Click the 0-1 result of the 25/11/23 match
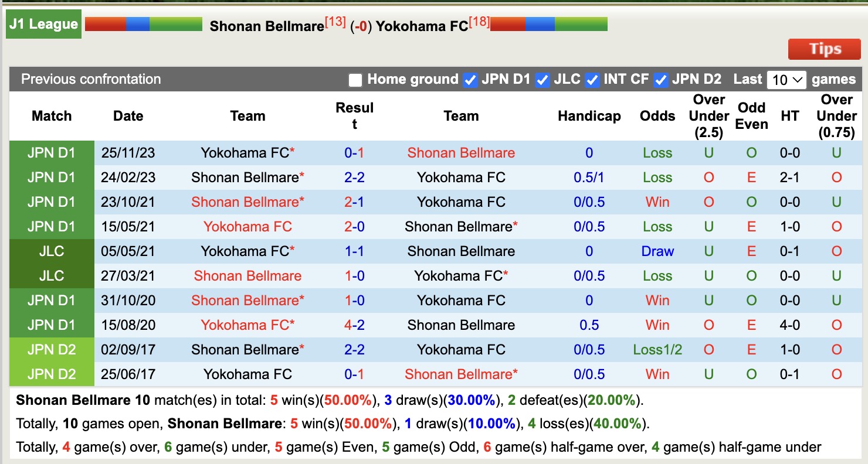Image resolution: width=868 pixels, height=464 pixels. tap(354, 152)
